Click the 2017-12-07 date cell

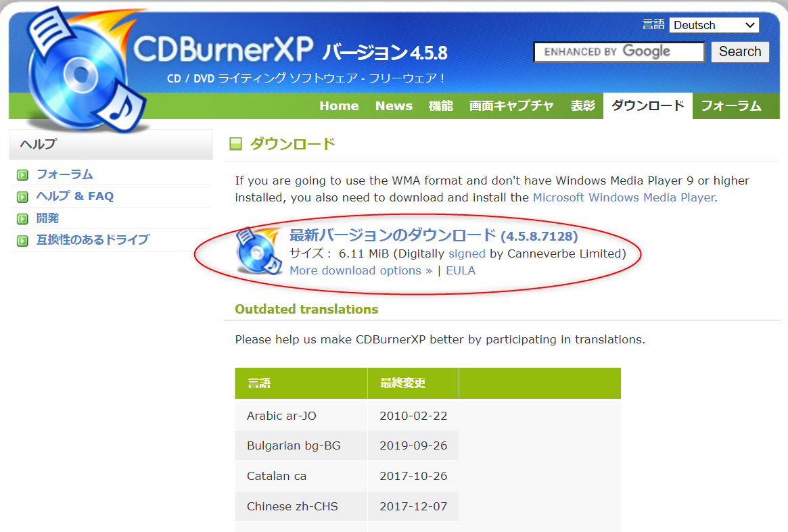point(413,506)
